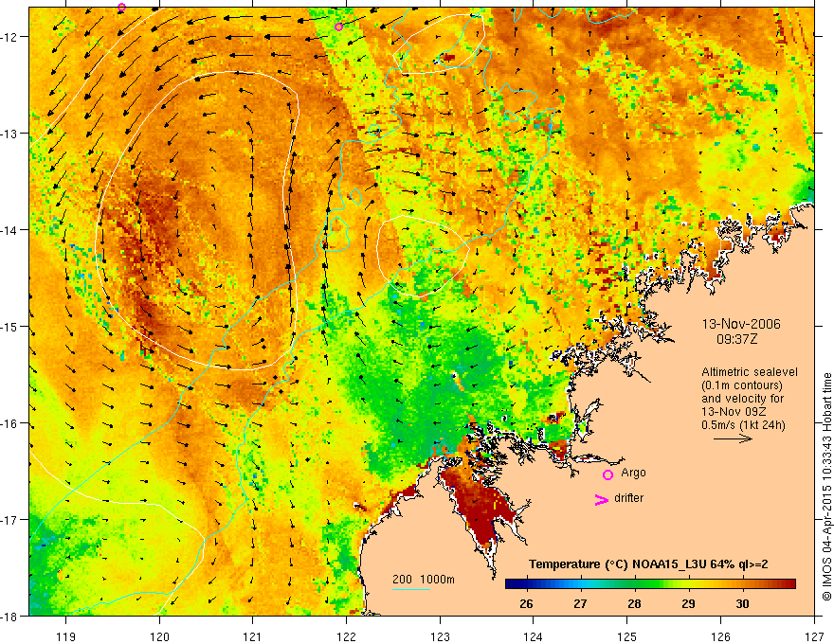Click the Argo circle marker in legend
This screenshot has width=834, height=644.
(607, 474)
